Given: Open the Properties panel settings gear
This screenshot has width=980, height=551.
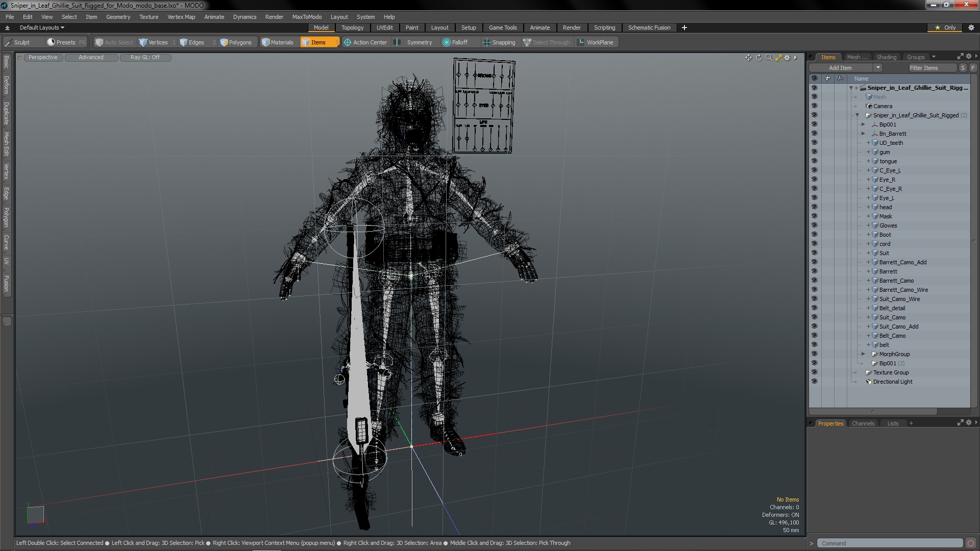Looking at the screenshot, I should point(968,423).
